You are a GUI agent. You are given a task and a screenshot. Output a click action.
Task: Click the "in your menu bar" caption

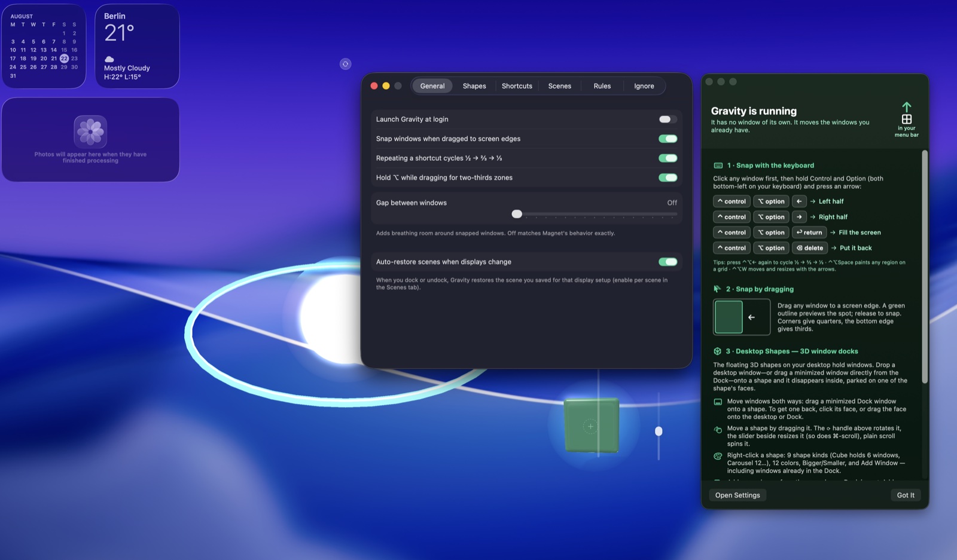(907, 131)
